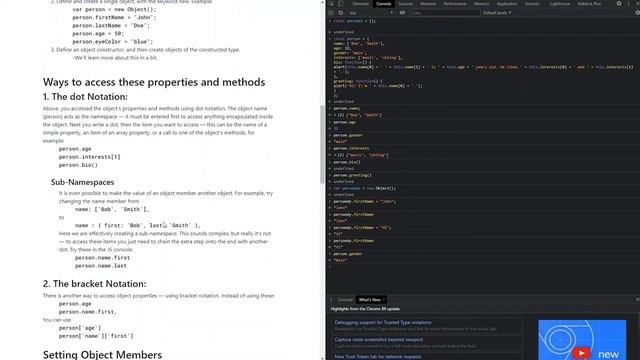Click the 'person.interests' console entry

(351, 149)
